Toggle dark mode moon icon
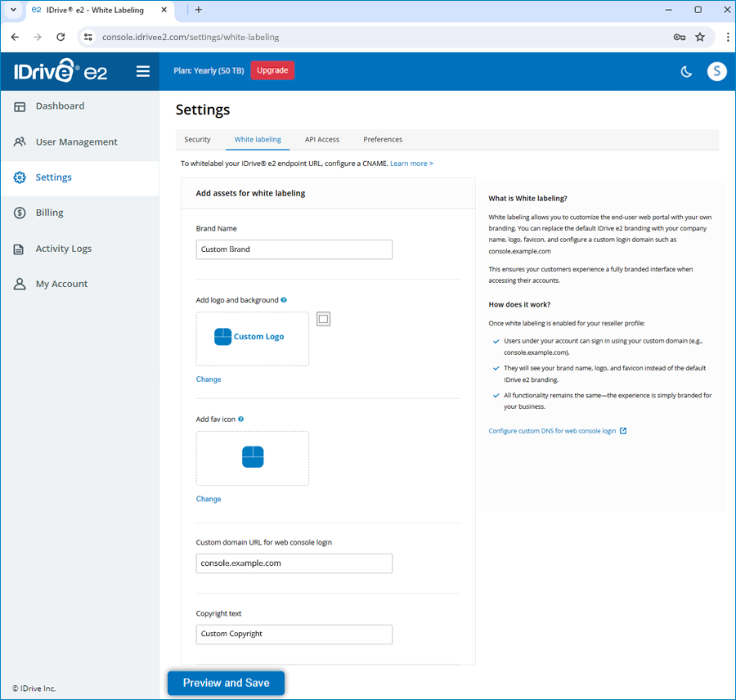The height and width of the screenshot is (700, 736). (x=686, y=71)
